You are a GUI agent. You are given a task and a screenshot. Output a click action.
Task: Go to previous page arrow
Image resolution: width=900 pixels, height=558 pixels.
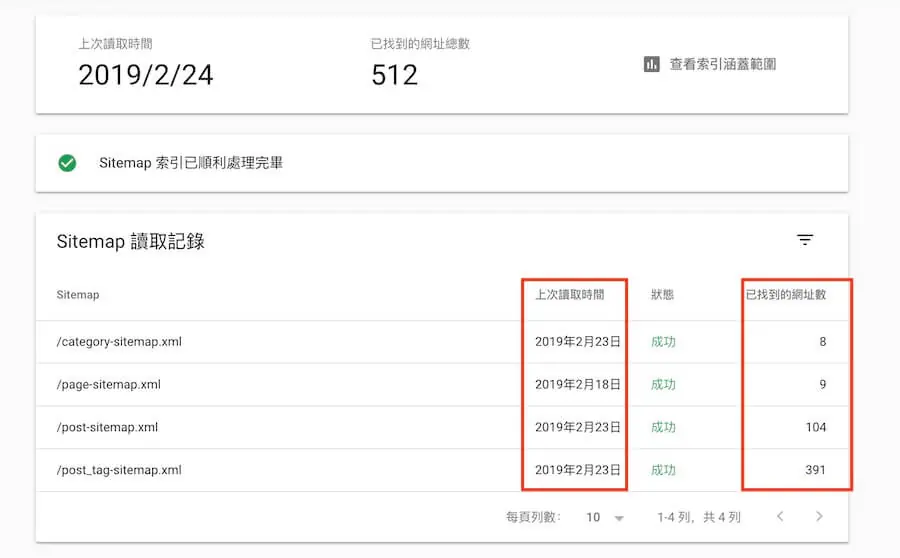tap(780, 516)
